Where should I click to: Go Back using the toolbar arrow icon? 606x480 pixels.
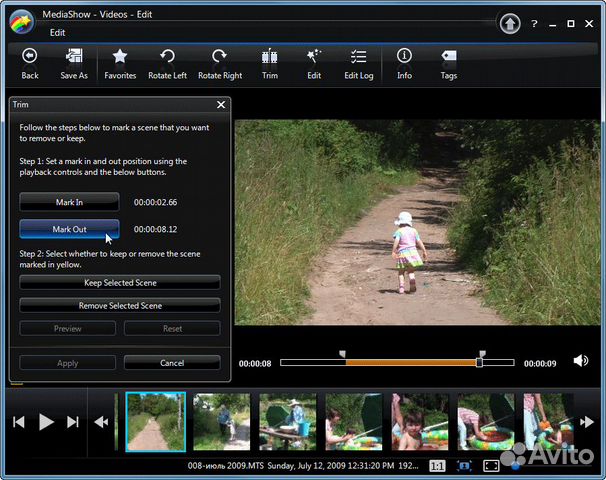coord(30,64)
